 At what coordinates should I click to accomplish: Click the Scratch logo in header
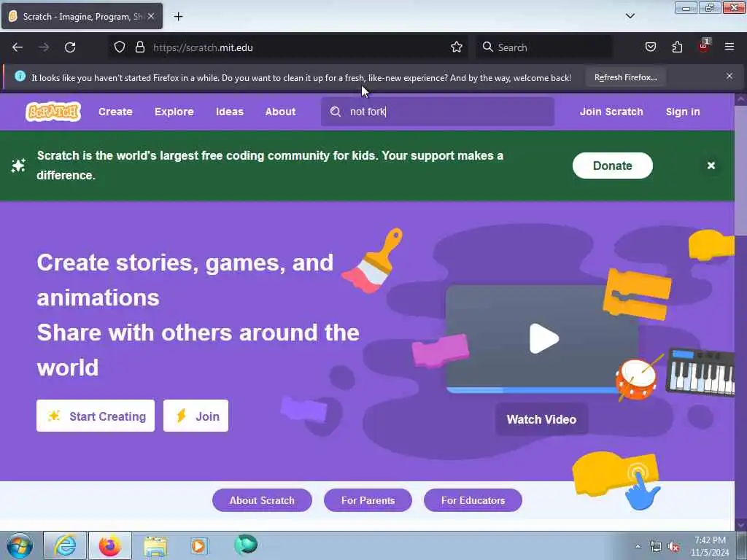coord(53,112)
